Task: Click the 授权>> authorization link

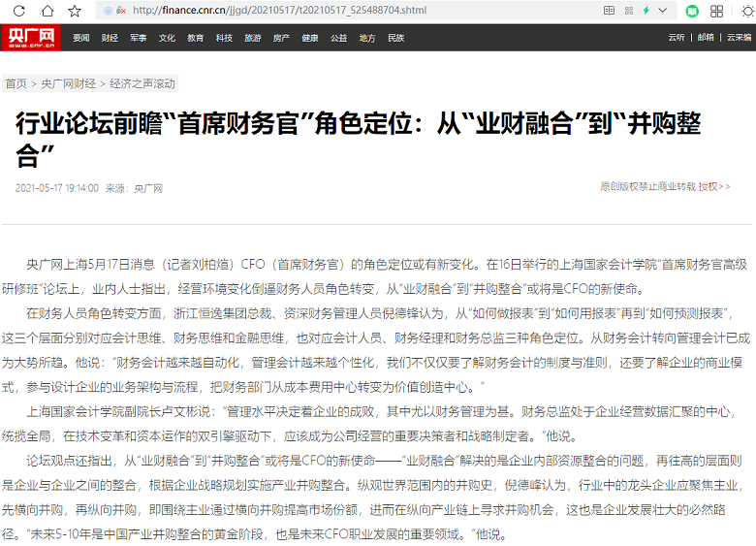Action: coord(714,185)
